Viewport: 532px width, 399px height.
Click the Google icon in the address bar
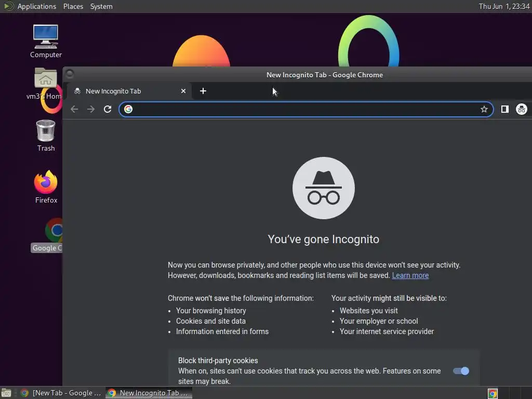(128, 109)
